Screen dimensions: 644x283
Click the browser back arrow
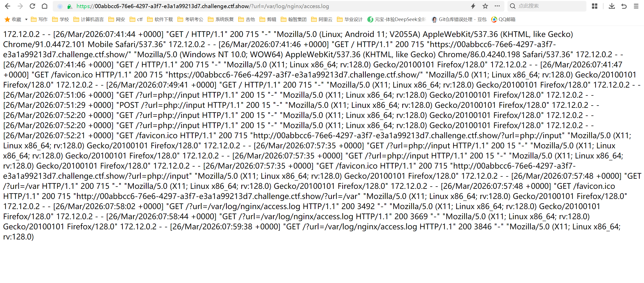tap(8, 6)
